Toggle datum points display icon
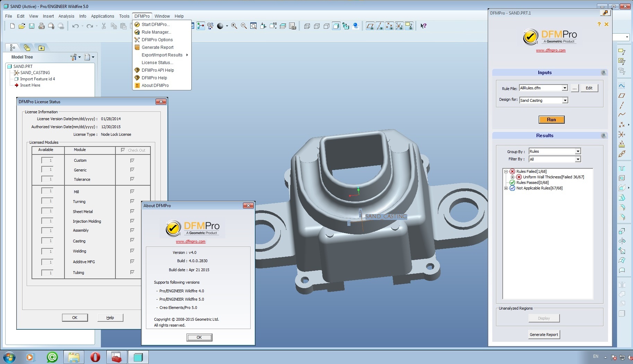Image resolution: width=633 pixels, height=364 pixels. [389, 26]
